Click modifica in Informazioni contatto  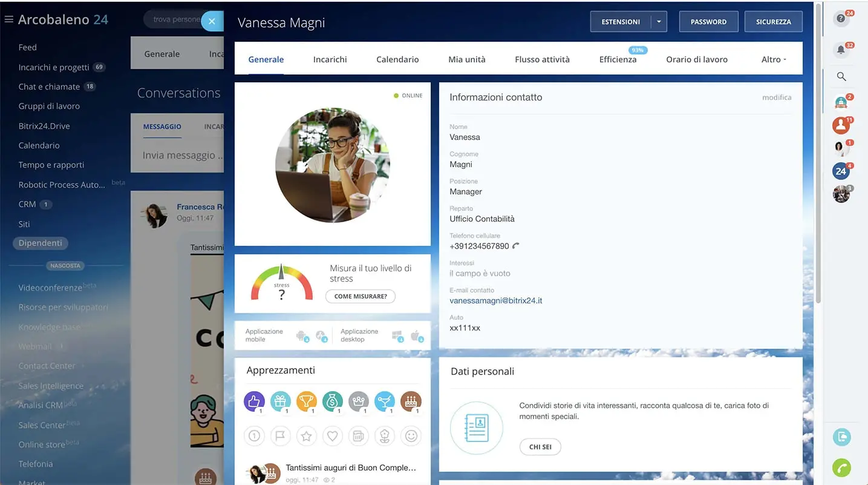coord(777,97)
